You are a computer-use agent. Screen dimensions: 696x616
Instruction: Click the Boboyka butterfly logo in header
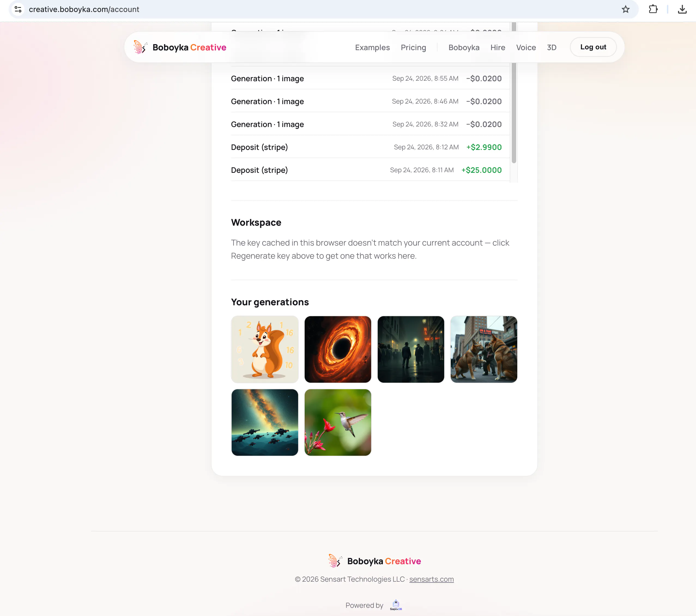(x=140, y=47)
